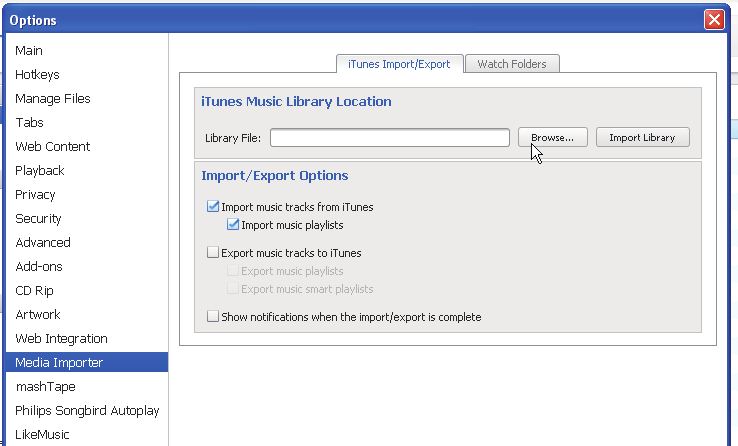Switch to the Watch Folders tab
This screenshot has width=738, height=446.
(512, 64)
